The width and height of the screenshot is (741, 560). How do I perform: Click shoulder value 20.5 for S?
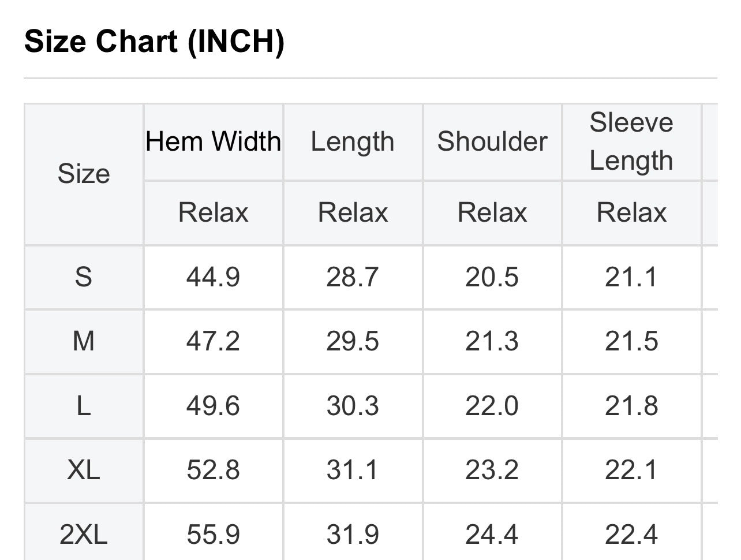[492, 277]
